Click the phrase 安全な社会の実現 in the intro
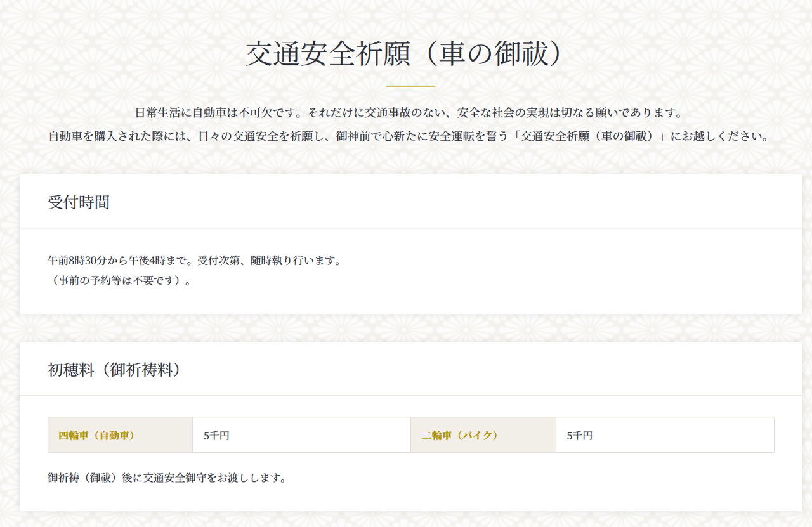Screen dimensions: 812x527 [502, 114]
